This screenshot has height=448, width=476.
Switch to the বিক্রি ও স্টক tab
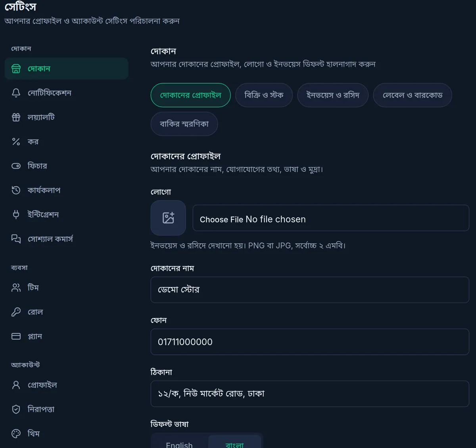[x=264, y=95]
